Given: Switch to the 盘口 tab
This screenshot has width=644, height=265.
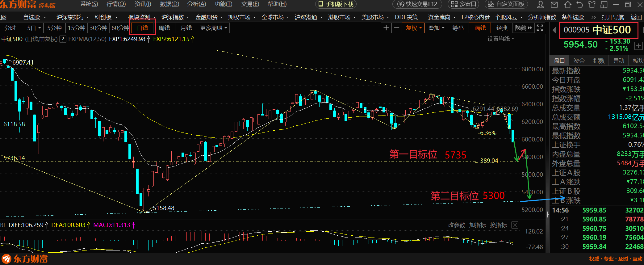Looking at the screenshot, I should click(x=559, y=61).
